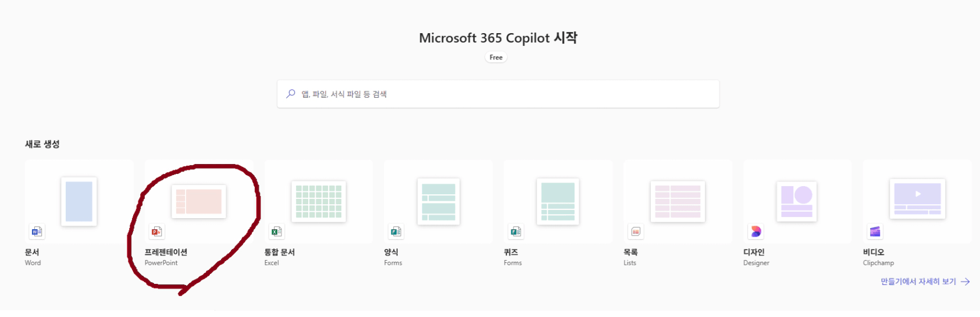Click the Free badge
980x317 pixels.
click(496, 57)
